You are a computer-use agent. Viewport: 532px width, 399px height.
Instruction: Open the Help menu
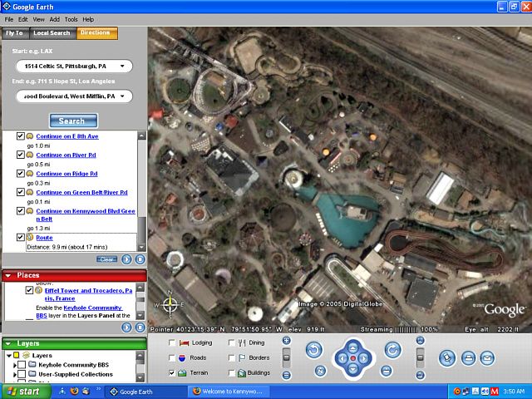(x=88, y=19)
